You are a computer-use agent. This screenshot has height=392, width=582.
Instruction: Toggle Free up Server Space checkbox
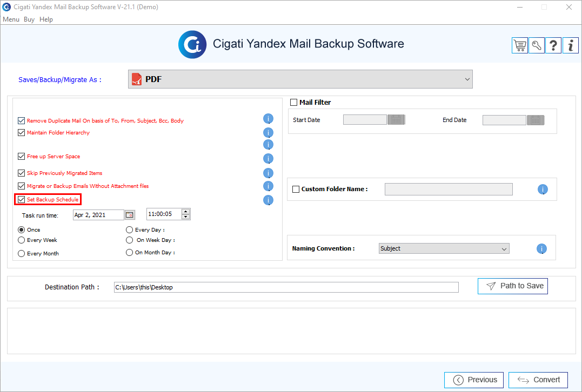click(x=22, y=156)
